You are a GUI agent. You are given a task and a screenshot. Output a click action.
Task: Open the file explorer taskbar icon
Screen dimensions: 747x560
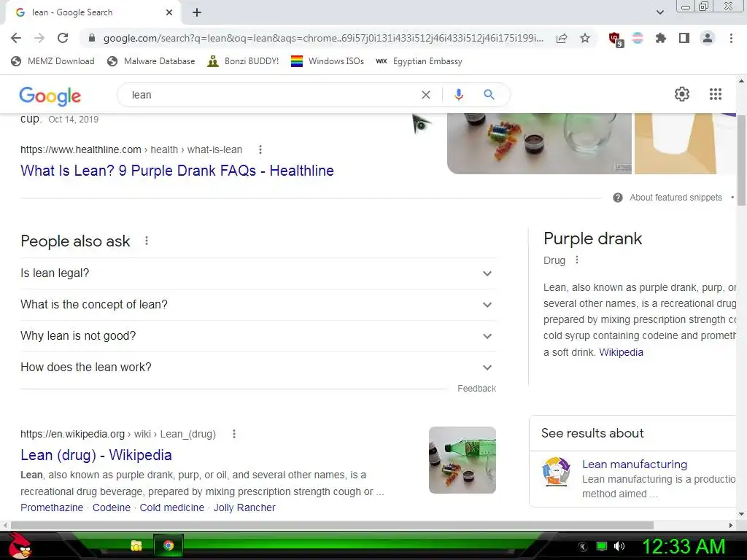tap(136, 545)
